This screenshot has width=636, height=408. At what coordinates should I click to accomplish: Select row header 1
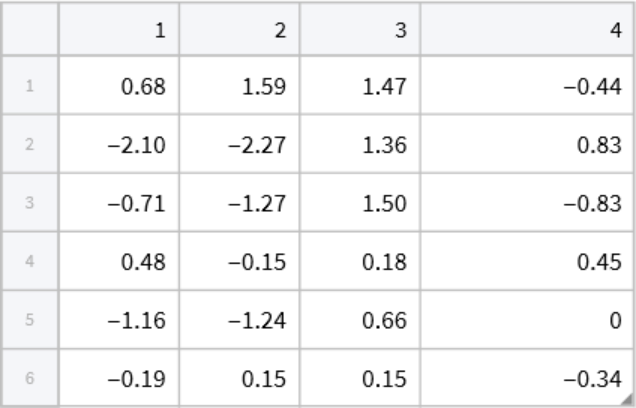[30, 87]
